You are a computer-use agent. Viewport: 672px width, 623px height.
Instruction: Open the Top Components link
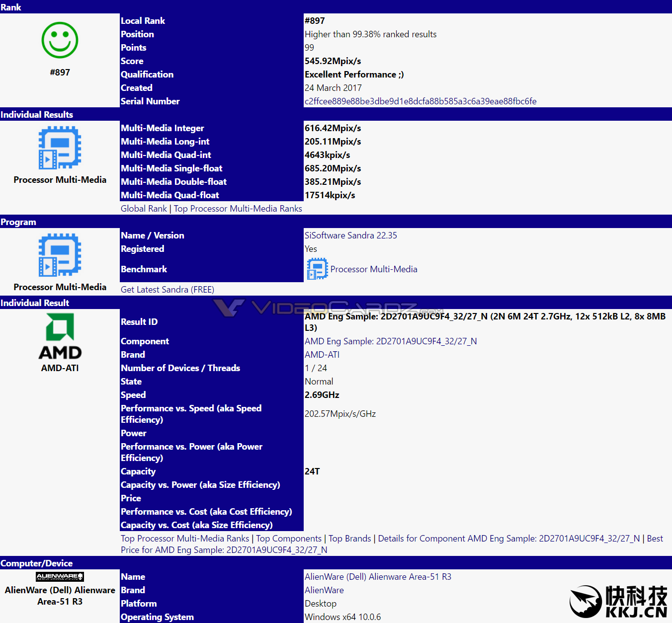pyautogui.click(x=289, y=539)
